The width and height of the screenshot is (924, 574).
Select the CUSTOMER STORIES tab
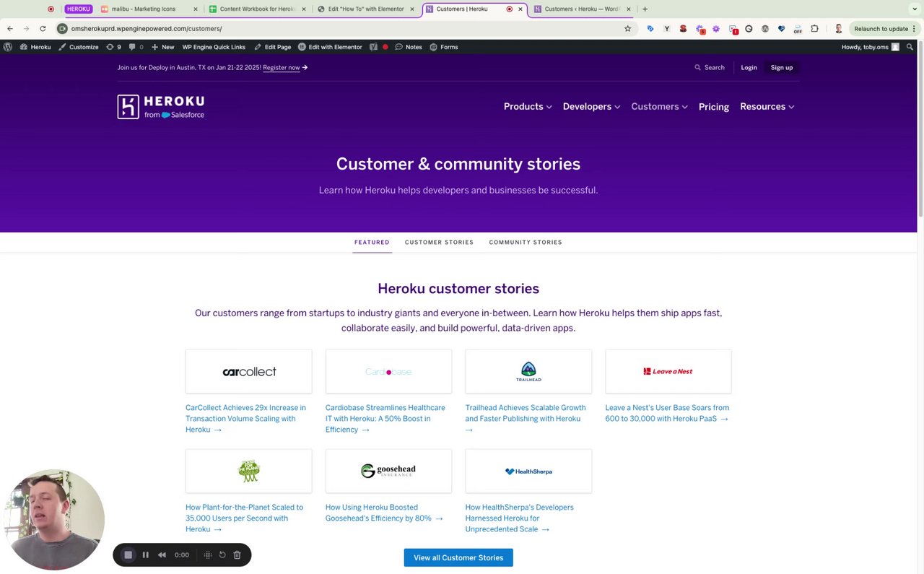[439, 243]
